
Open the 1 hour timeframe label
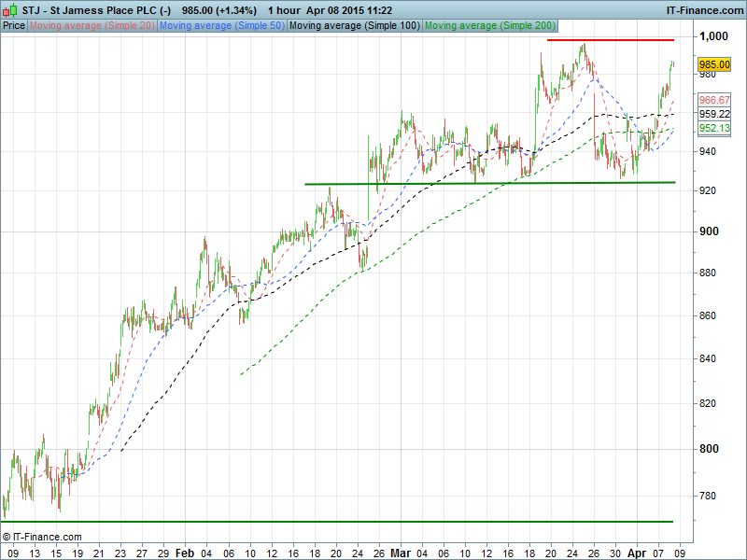289,10
